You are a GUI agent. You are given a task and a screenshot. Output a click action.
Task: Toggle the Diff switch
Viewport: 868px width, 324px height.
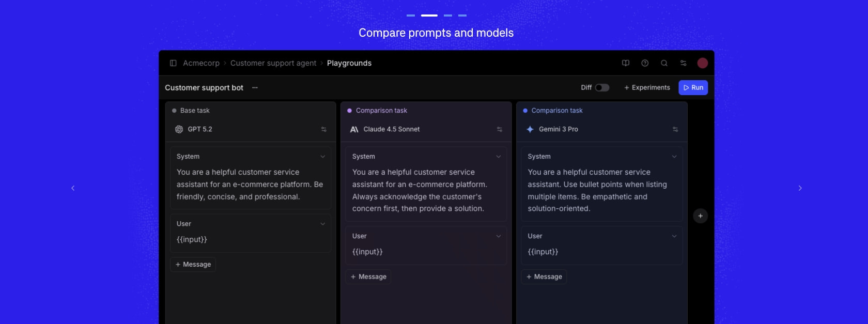tap(602, 88)
